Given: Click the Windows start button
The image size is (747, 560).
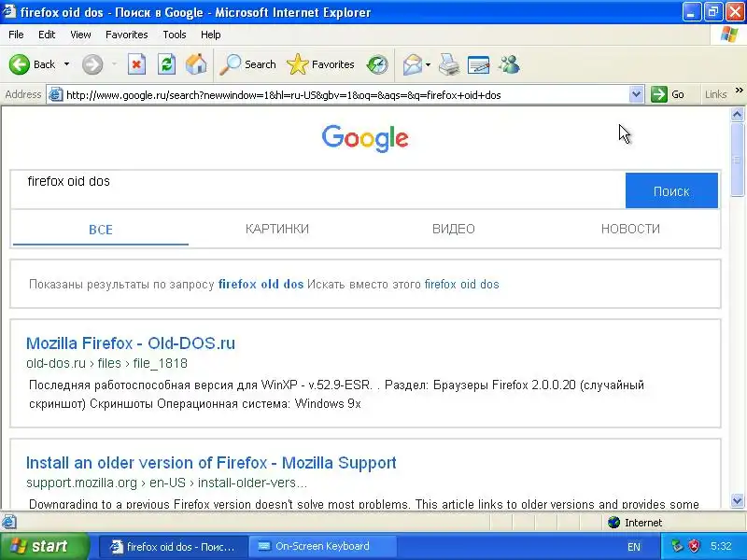Looking at the screenshot, I should point(44,546).
